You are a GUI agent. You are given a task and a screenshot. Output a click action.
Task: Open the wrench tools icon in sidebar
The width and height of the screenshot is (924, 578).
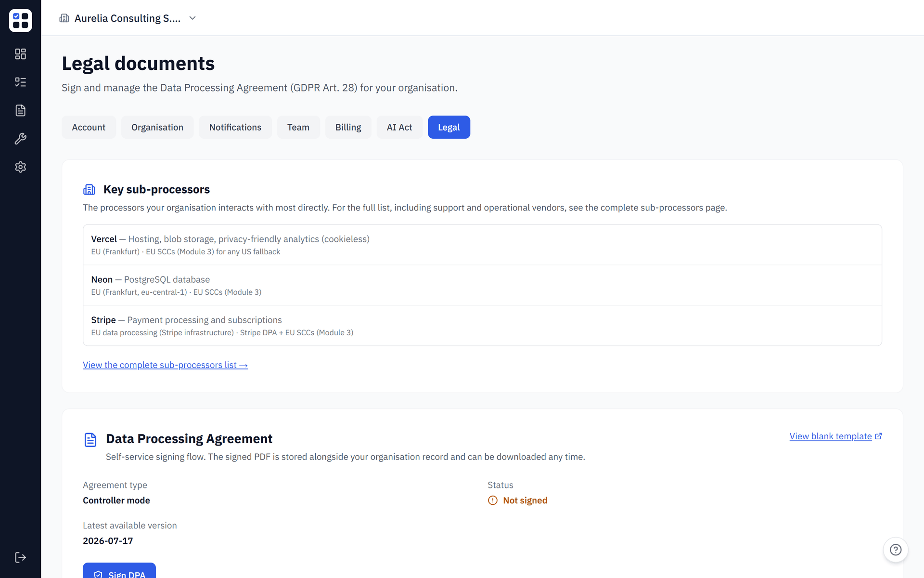point(20,139)
